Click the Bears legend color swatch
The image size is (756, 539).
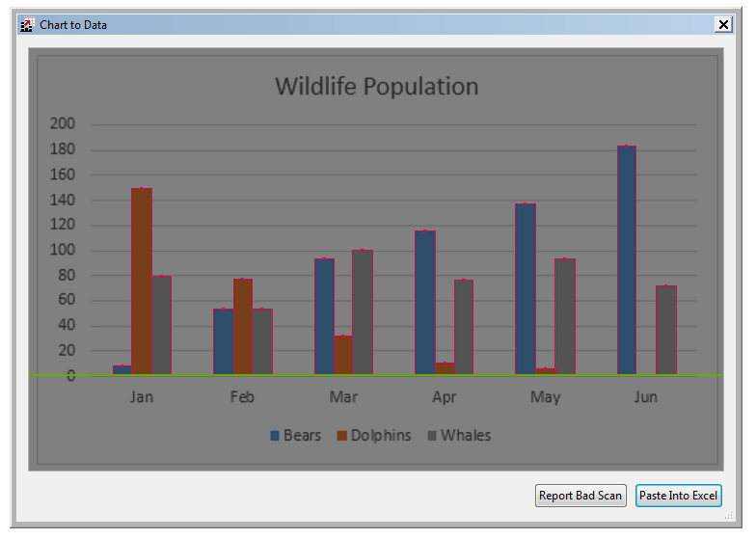tap(275, 436)
